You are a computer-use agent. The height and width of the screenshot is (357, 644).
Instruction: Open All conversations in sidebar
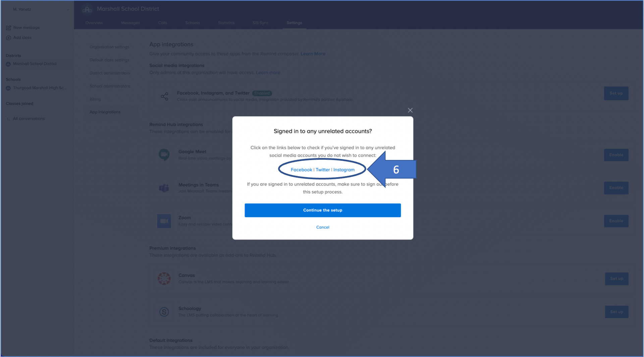pos(29,119)
